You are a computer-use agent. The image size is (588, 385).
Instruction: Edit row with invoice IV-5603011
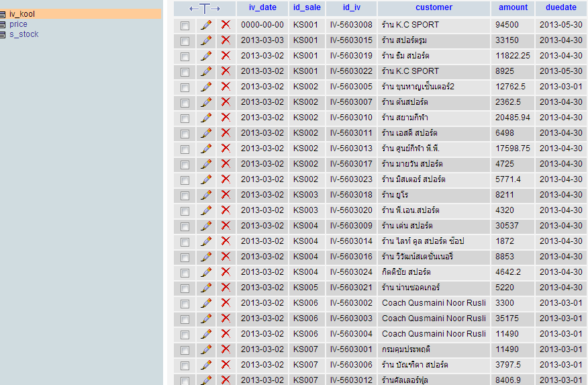point(206,133)
